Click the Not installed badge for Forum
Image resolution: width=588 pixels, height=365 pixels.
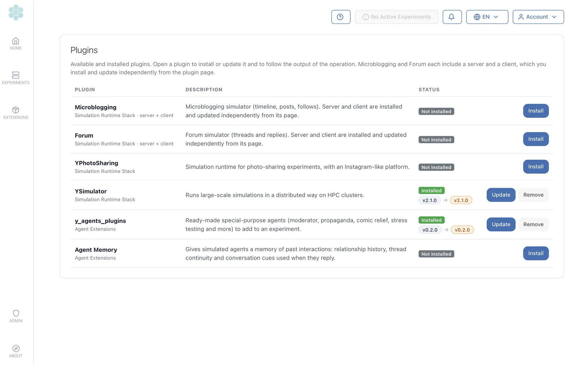(436, 140)
